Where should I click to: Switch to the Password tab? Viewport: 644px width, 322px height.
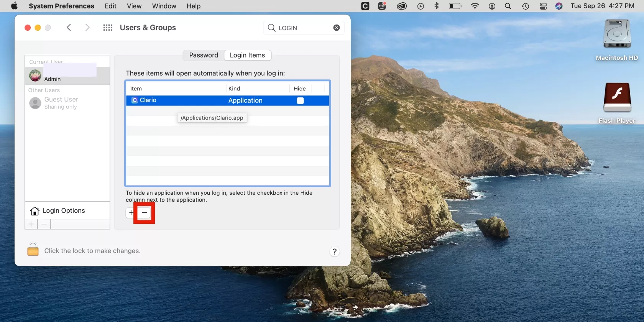click(204, 55)
